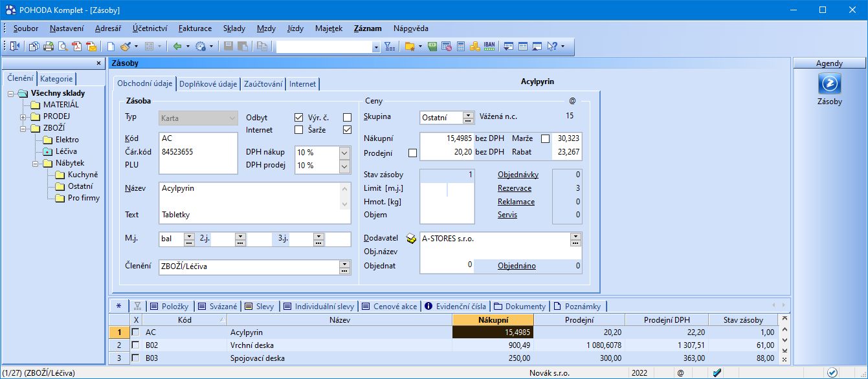Click the send PDF by email icon
The height and width of the screenshot is (379, 868).
tap(91, 46)
